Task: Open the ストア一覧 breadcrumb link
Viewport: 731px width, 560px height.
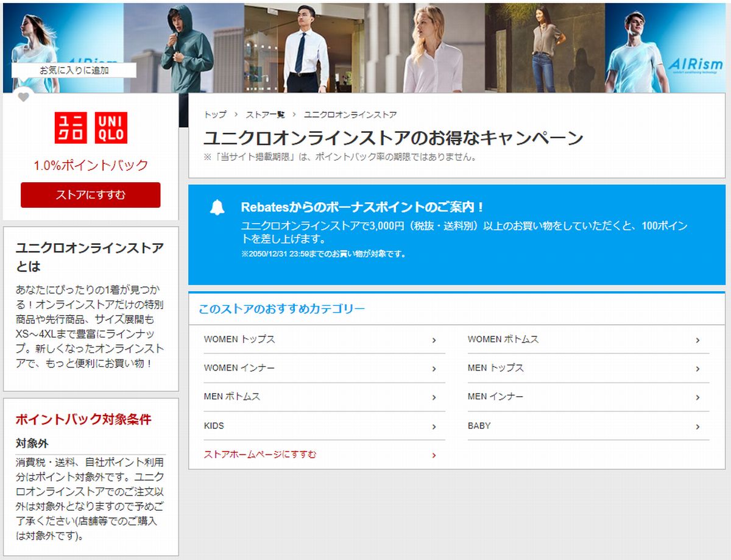Action: pos(265,115)
